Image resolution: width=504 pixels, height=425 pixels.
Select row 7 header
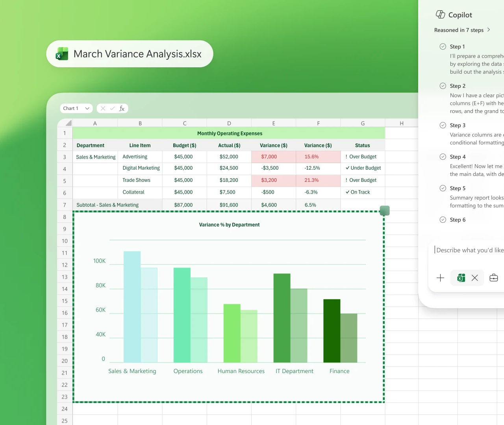pos(65,205)
